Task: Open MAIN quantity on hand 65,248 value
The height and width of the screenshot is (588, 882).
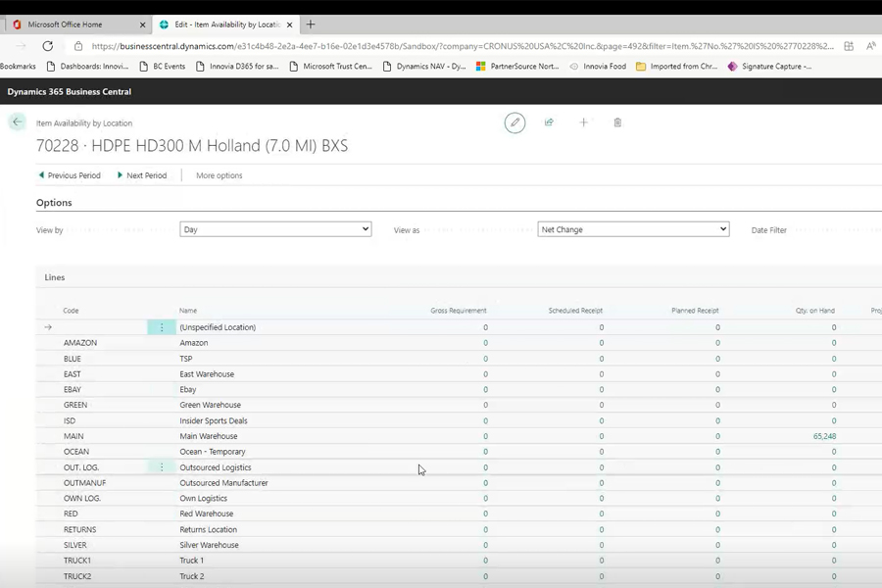Action: (824, 436)
